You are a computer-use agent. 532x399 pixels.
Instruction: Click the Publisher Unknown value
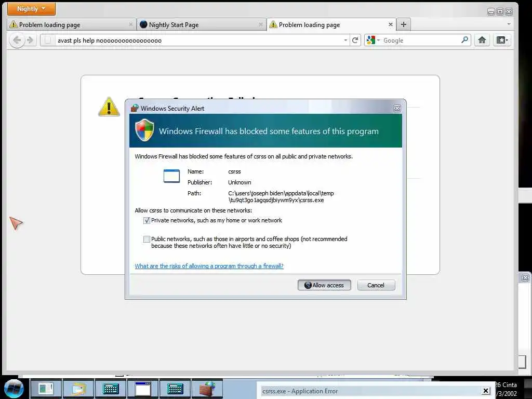(240, 182)
